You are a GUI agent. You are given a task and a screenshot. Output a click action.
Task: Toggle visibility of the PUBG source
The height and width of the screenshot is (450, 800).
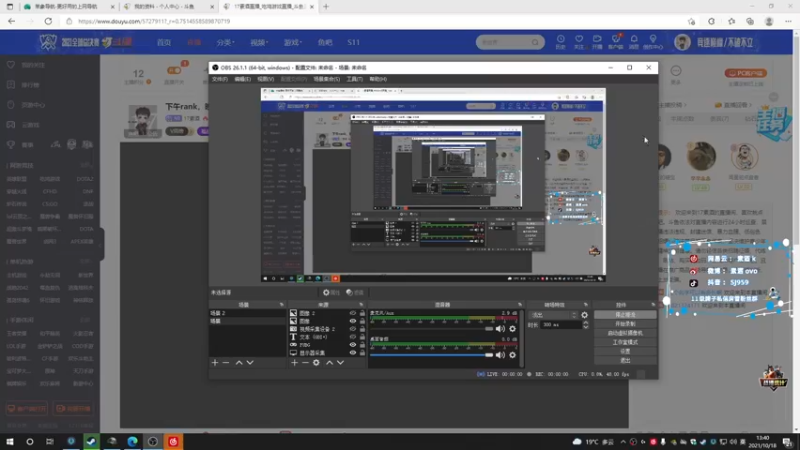(353, 345)
